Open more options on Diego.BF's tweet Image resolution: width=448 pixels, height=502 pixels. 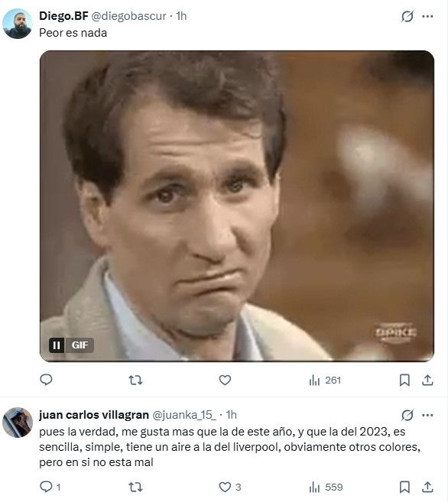[427, 16]
